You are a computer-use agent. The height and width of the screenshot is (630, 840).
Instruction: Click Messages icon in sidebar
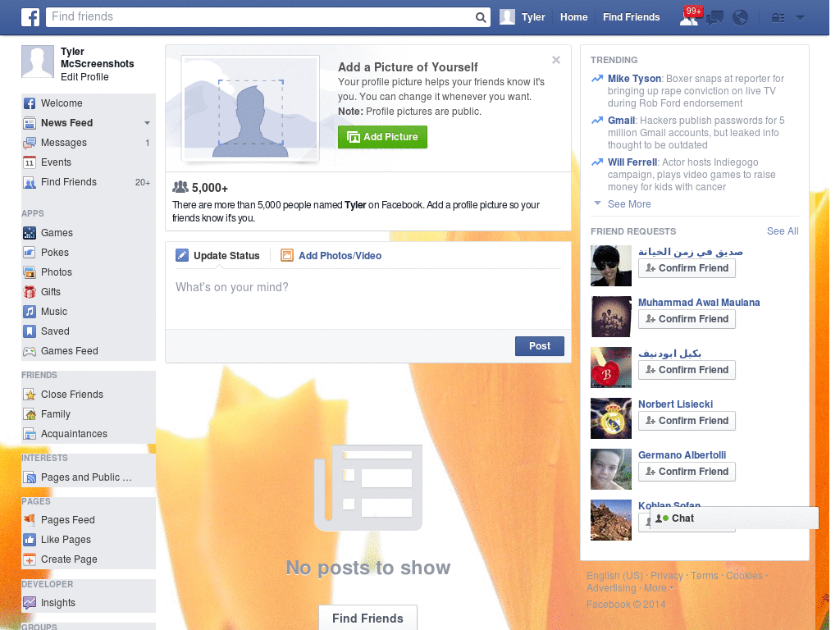click(x=30, y=143)
